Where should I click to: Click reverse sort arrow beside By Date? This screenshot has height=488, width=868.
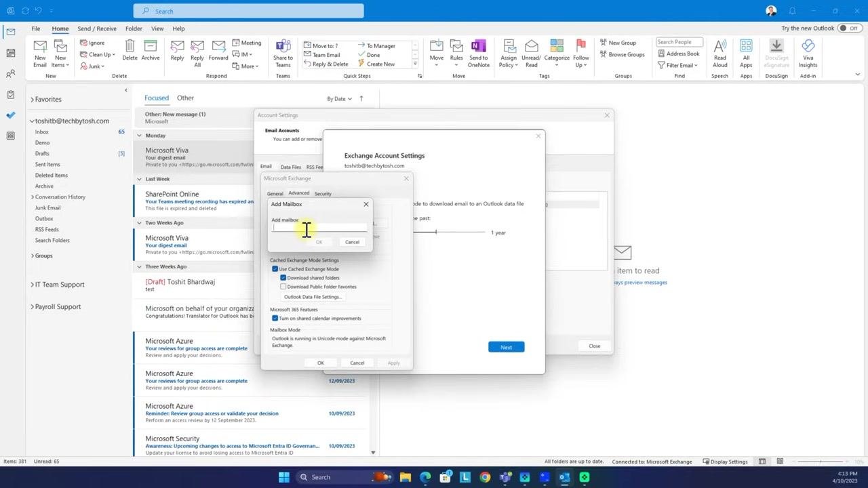[361, 98]
